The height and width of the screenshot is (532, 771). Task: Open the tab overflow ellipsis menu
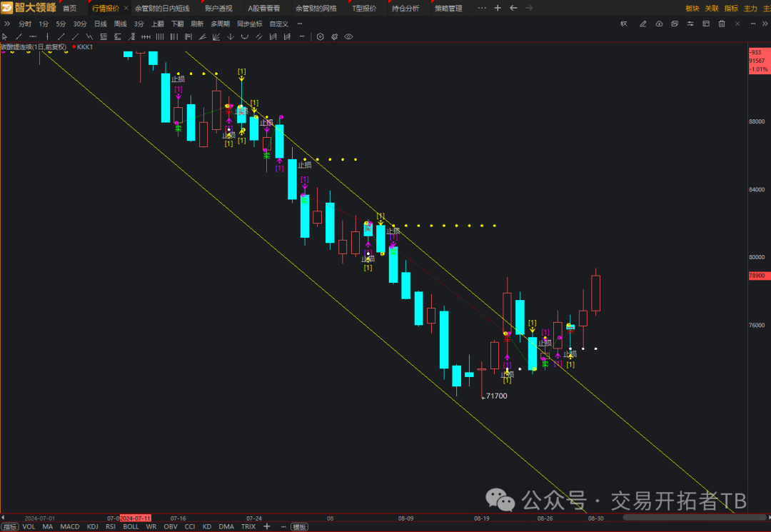pos(482,8)
